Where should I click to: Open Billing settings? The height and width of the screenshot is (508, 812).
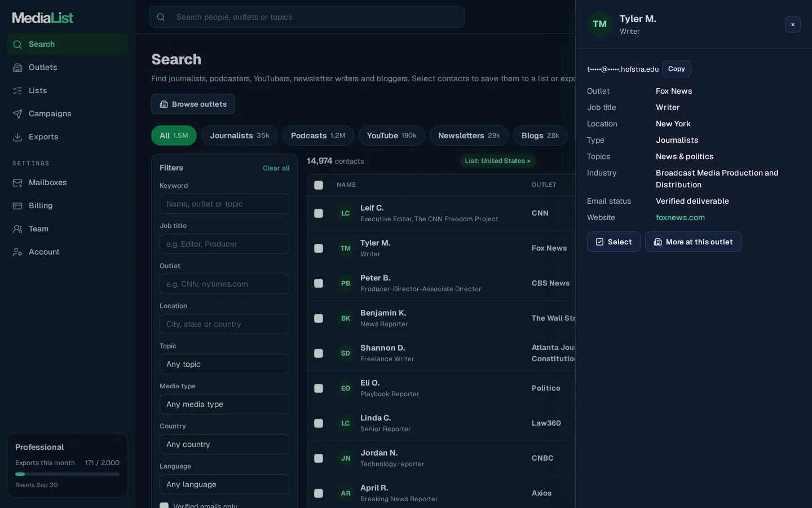[x=67, y=205]
